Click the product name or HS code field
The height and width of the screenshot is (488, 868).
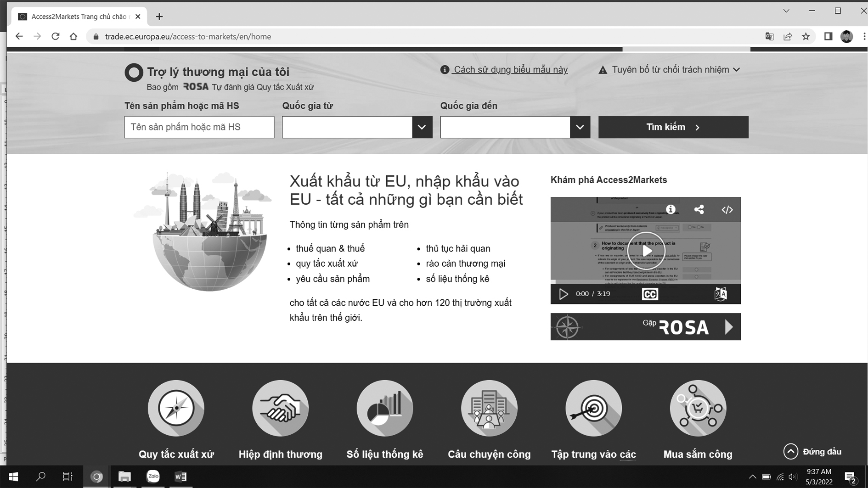click(x=199, y=127)
